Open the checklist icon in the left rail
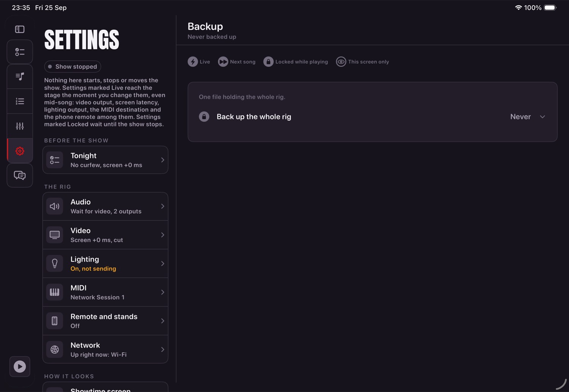The width and height of the screenshot is (569, 392). pos(20,52)
